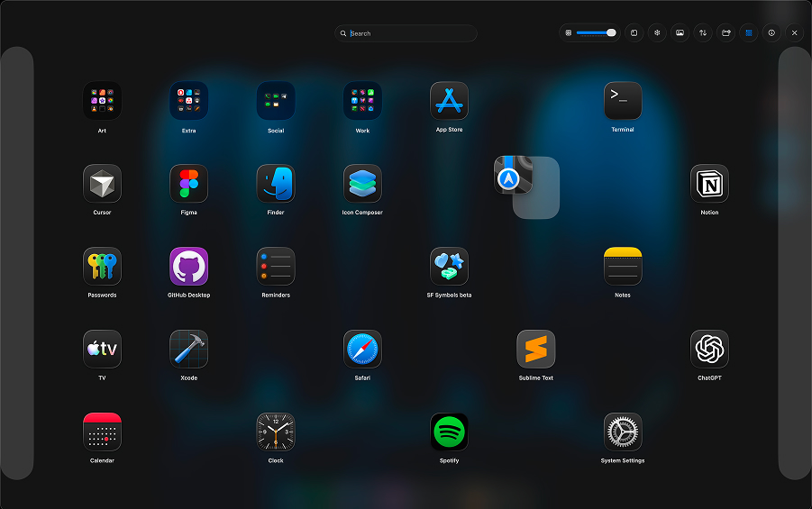
Task: Click the 'App Store' label
Action: coord(449,130)
